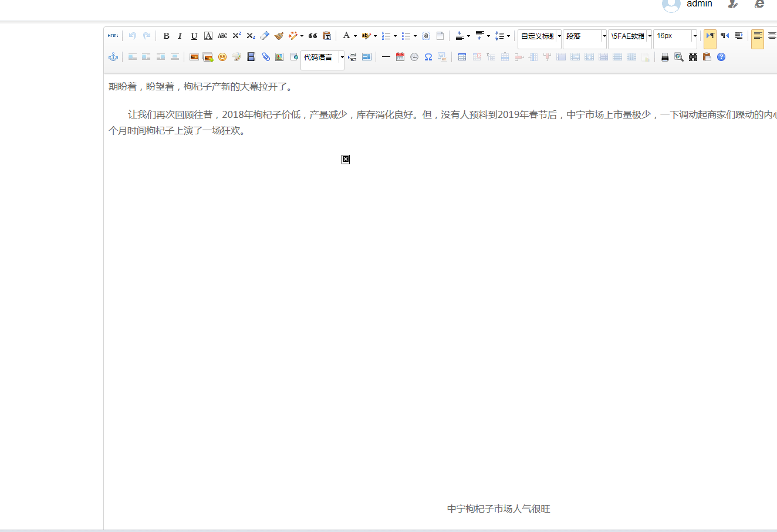The image size is (777, 532).
Task: Open the template chooser
Action: [367, 57]
